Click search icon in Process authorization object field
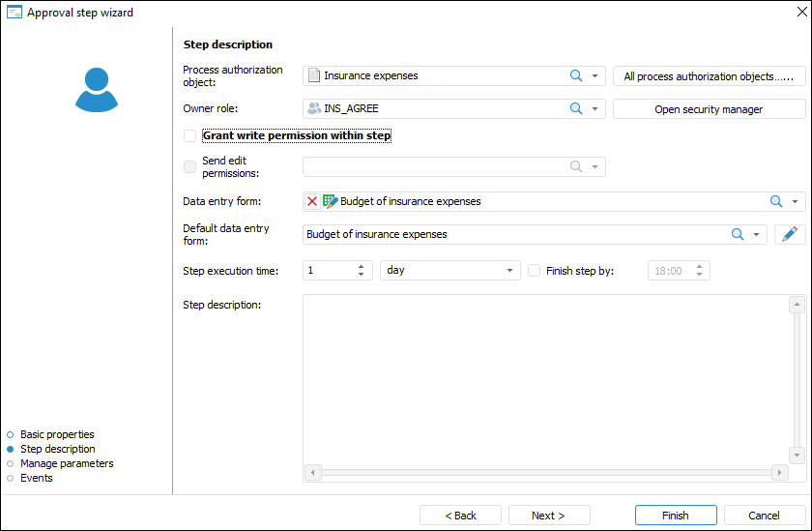 576,75
